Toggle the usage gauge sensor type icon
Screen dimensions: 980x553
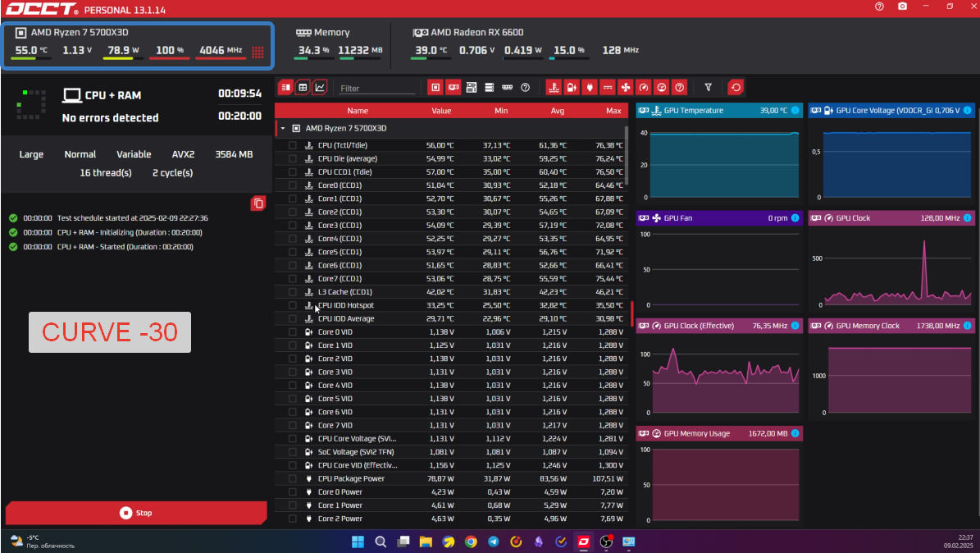(x=662, y=88)
